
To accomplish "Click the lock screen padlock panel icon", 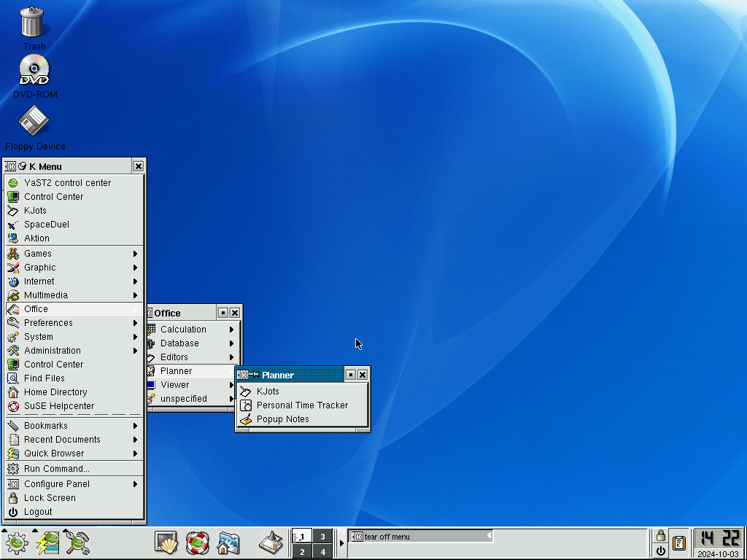I will [660, 535].
